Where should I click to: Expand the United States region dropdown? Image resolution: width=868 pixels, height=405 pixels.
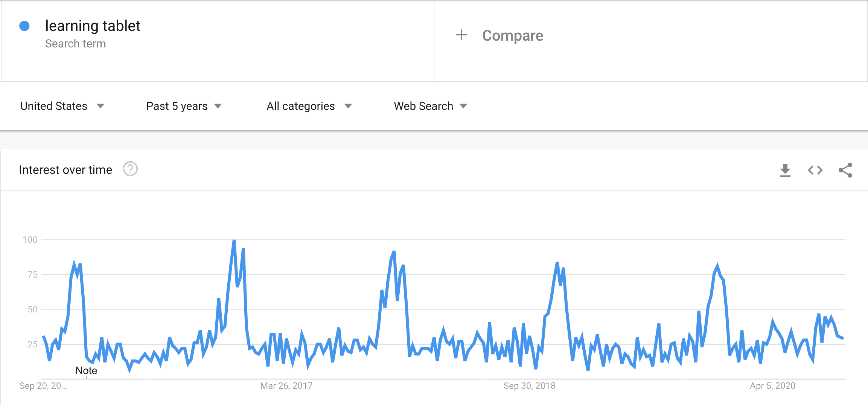[62, 106]
